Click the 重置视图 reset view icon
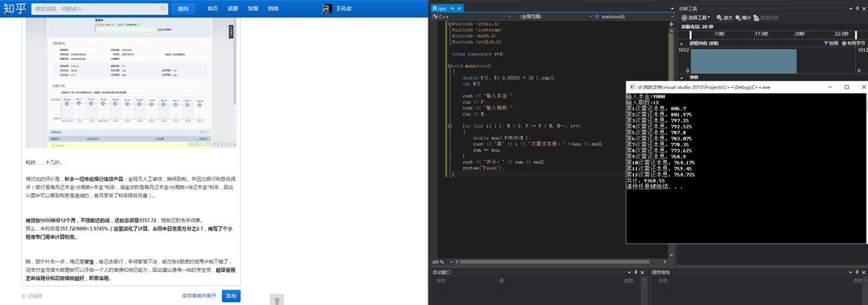The image size is (868, 305). pyautogui.click(x=755, y=18)
